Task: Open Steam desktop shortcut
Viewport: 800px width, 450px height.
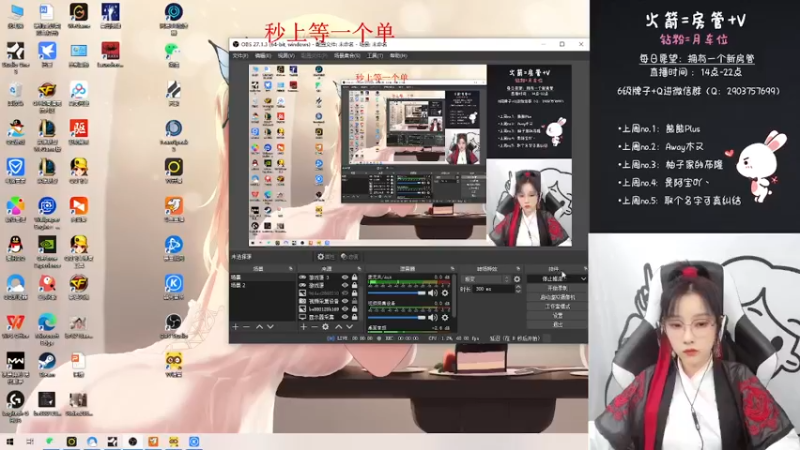Action: [x=47, y=364]
